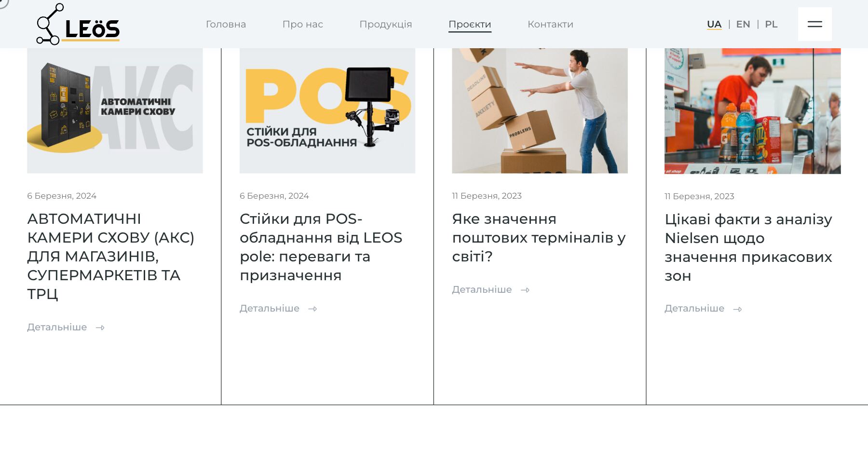868x463 pixels.
Task: Open the АВТОМАТИЧНІ КАМЕРИ СХОВУ article title
Action: (111, 256)
